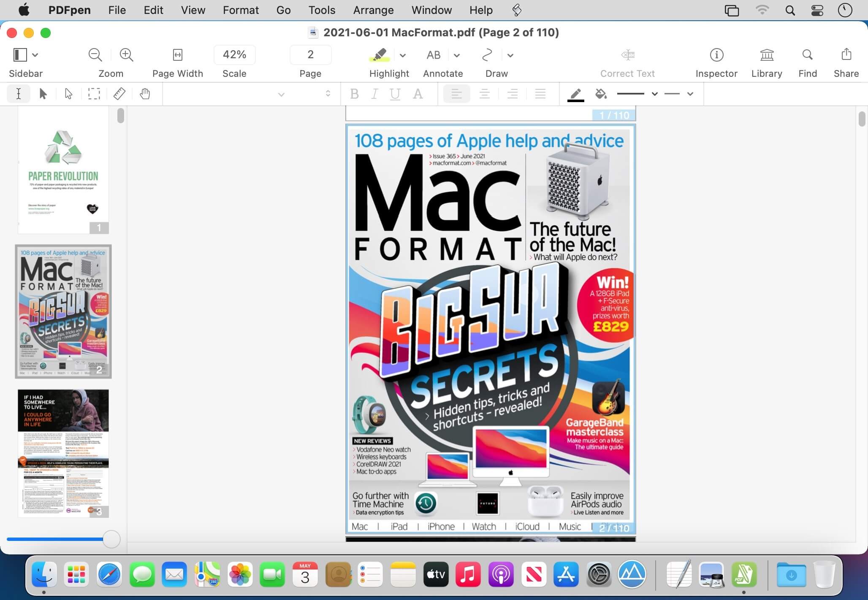Click the document vertical scrollbar

pos(862,119)
